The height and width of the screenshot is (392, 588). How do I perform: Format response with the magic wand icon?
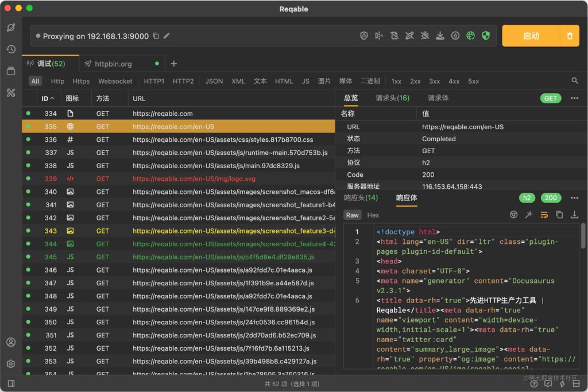coord(529,215)
